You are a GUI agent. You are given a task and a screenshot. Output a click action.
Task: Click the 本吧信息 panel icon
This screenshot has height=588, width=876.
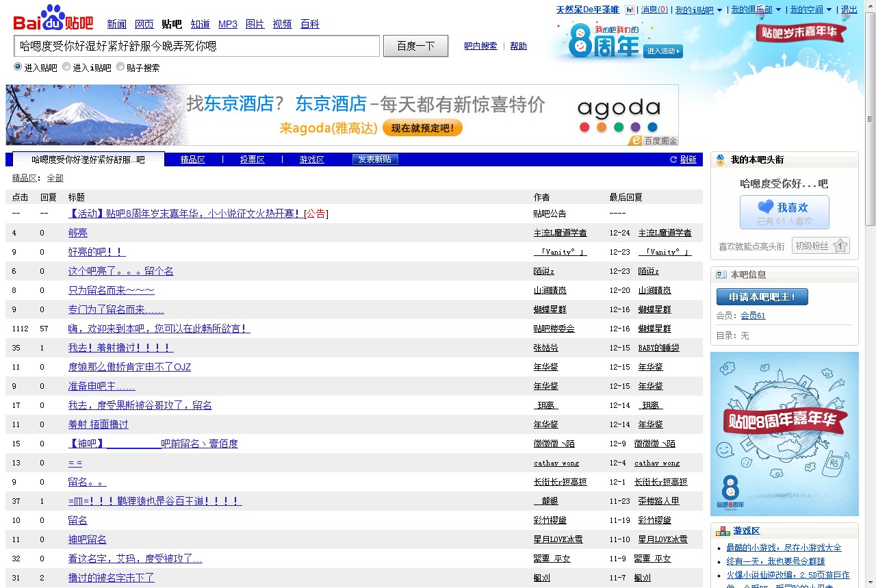click(721, 274)
